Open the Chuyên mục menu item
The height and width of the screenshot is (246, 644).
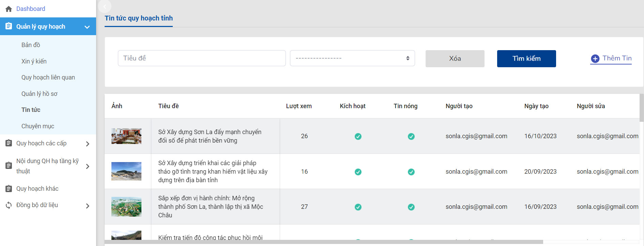pyautogui.click(x=38, y=126)
